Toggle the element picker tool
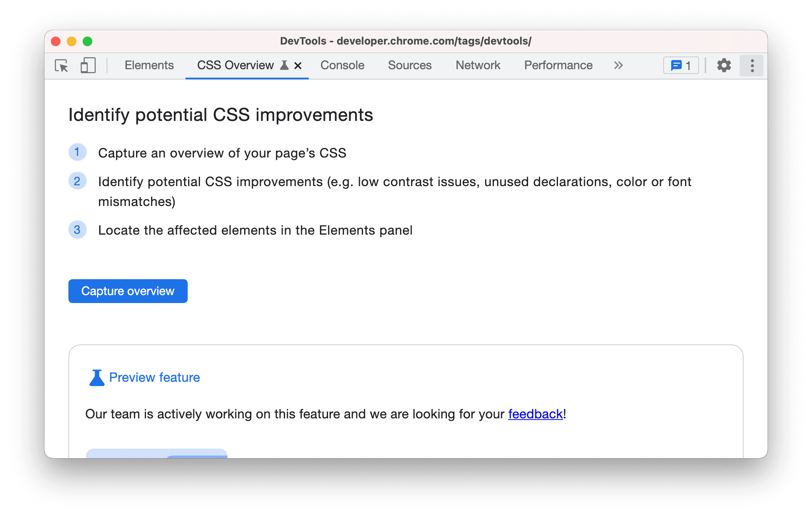This screenshot has height=517, width=812. click(62, 65)
